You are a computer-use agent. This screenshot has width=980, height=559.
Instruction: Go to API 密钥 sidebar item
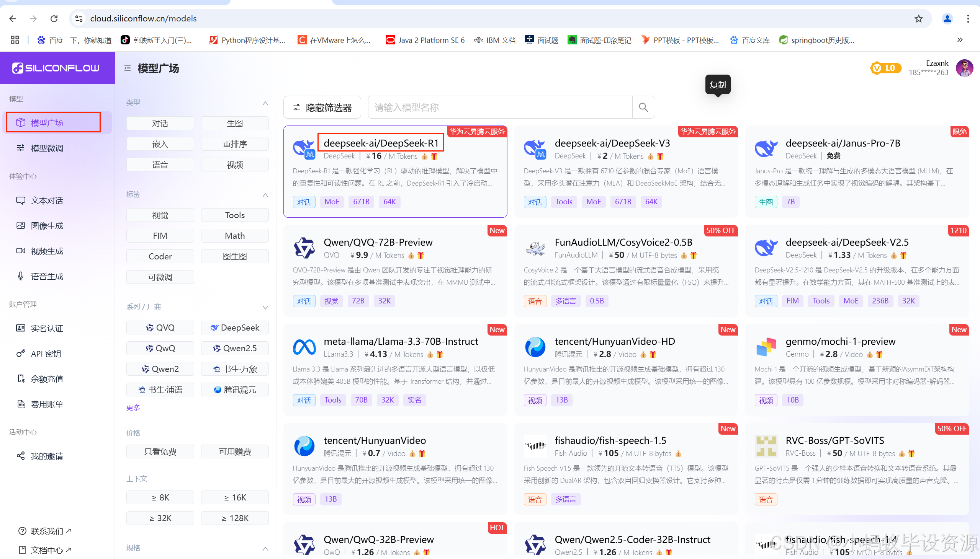click(x=46, y=354)
